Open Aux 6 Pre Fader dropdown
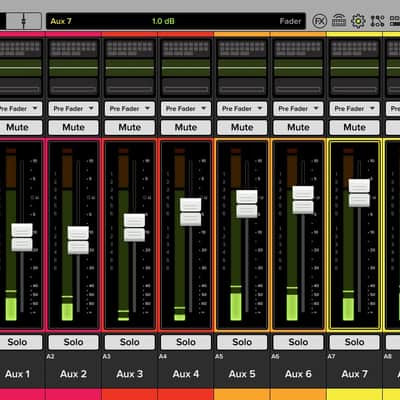Viewport: 400px width, 400px height. click(298, 109)
